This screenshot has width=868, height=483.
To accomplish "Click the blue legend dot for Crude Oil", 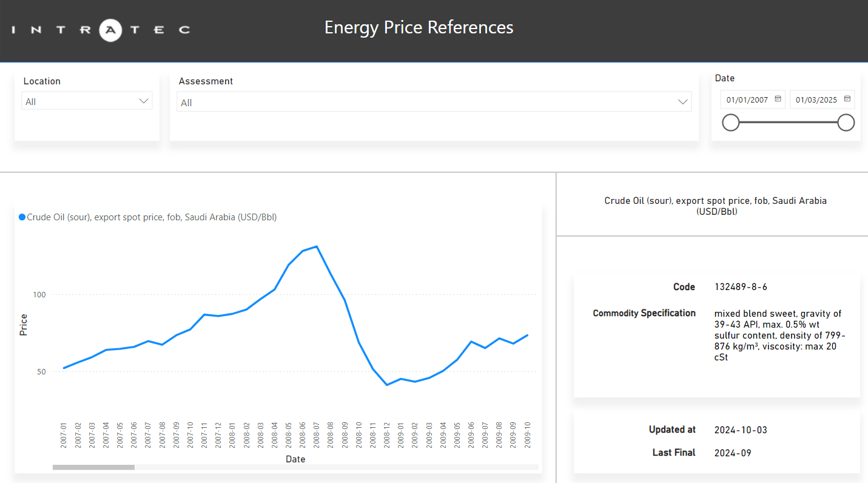I will [x=22, y=217].
